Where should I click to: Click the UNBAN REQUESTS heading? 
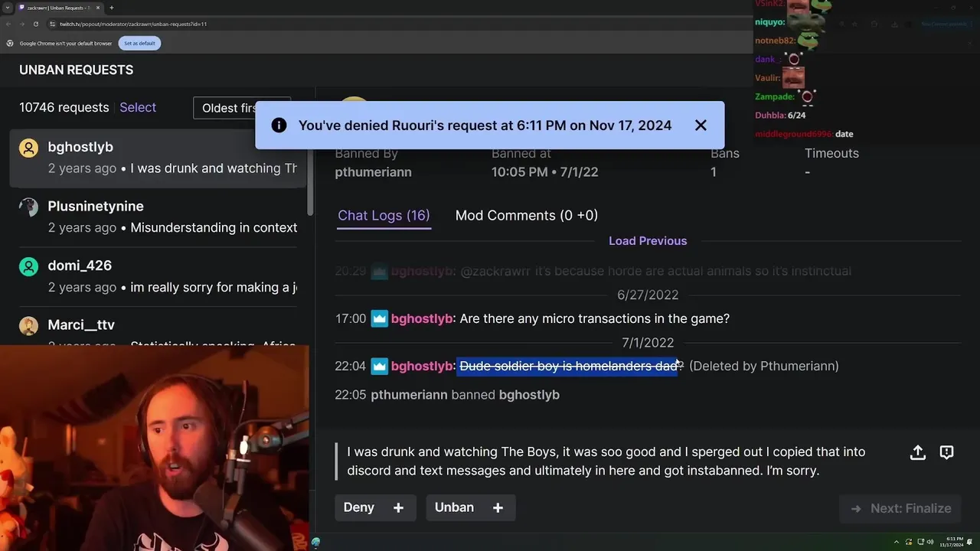coord(77,70)
